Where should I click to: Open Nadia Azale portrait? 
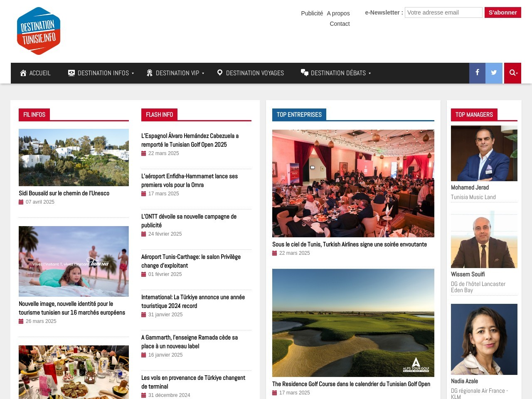tap(484, 339)
